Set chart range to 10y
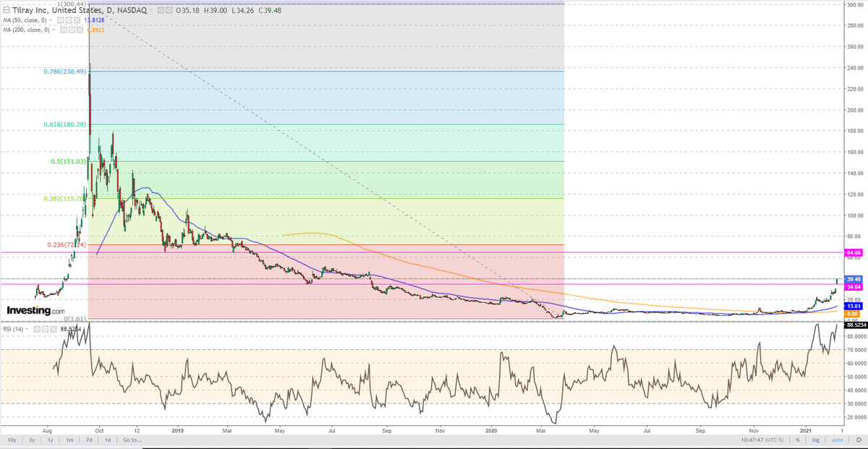 point(12,440)
